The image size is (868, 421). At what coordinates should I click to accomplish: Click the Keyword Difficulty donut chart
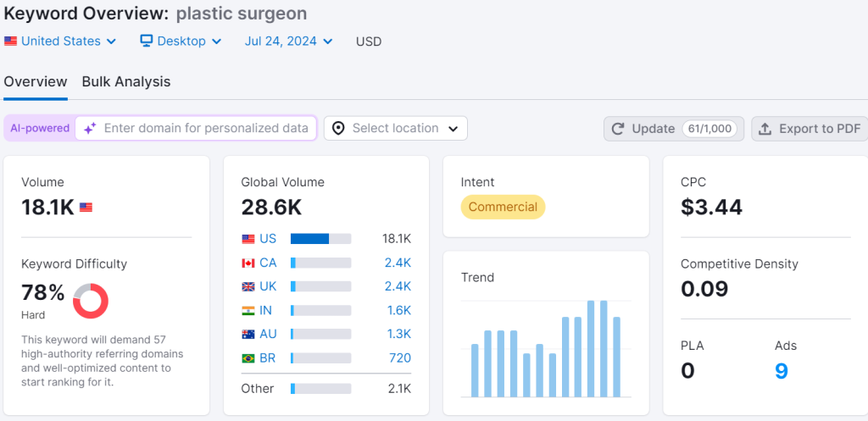[x=91, y=301]
